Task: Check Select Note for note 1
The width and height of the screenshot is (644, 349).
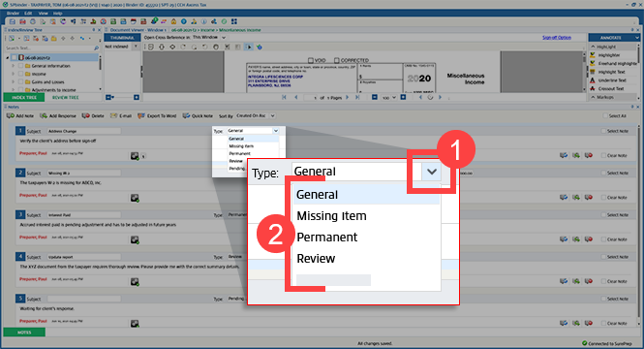Action: pyautogui.click(x=603, y=131)
